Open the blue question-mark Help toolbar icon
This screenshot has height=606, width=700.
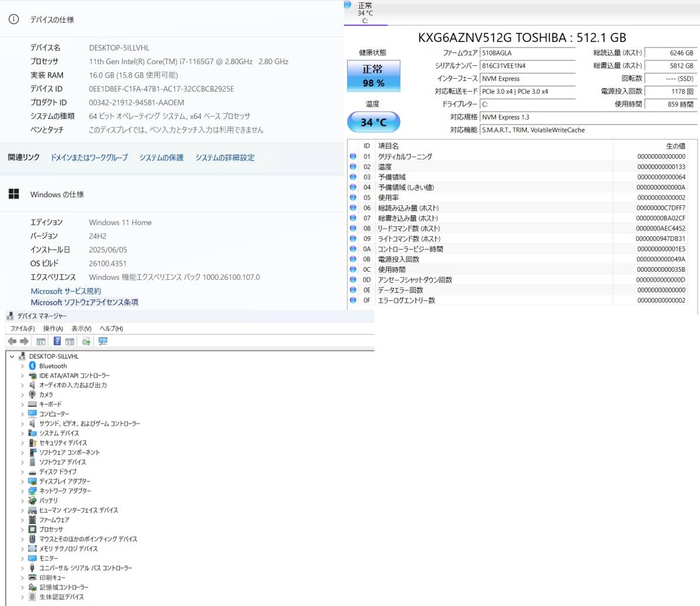(57, 341)
